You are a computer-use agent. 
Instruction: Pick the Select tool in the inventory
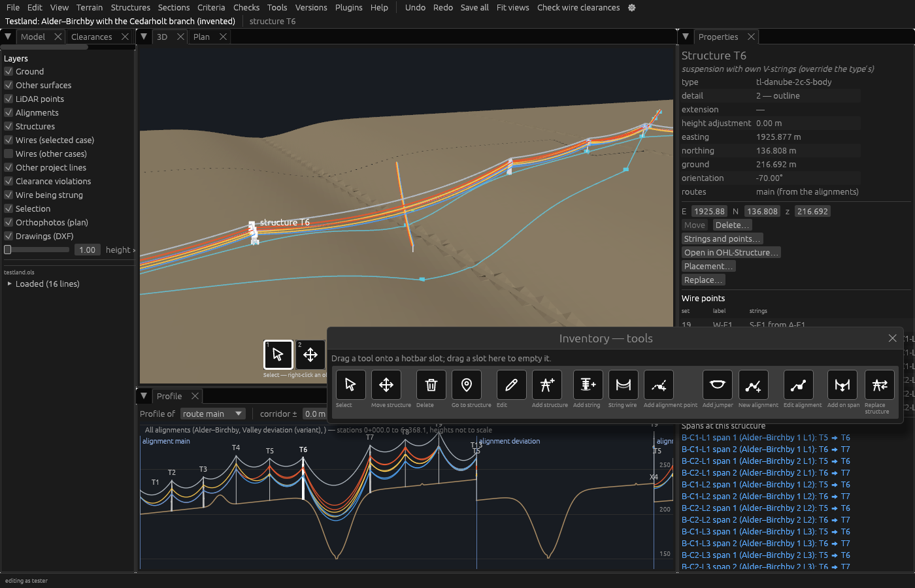click(x=350, y=385)
